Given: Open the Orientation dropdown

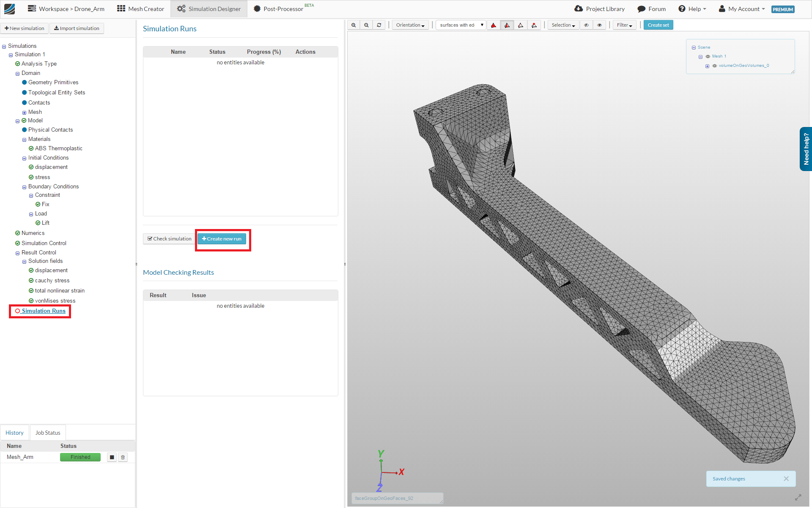Looking at the screenshot, I should [410, 25].
